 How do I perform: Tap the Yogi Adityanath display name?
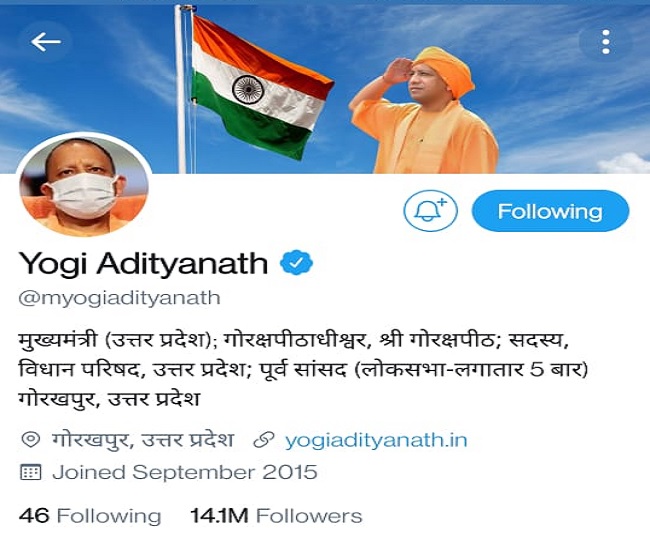click(143, 264)
